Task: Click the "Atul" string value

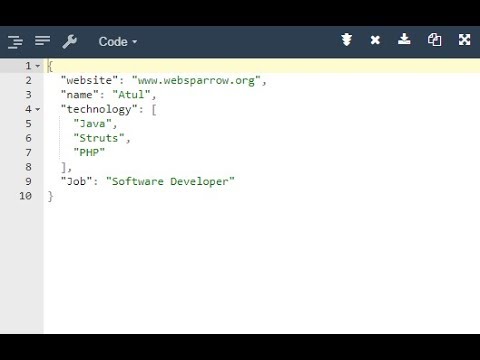Action: pyautogui.click(x=131, y=95)
